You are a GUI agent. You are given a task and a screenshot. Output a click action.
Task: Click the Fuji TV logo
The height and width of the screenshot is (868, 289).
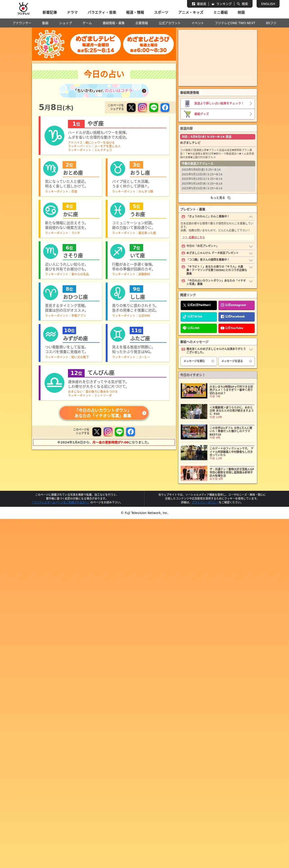click(x=23, y=9)
